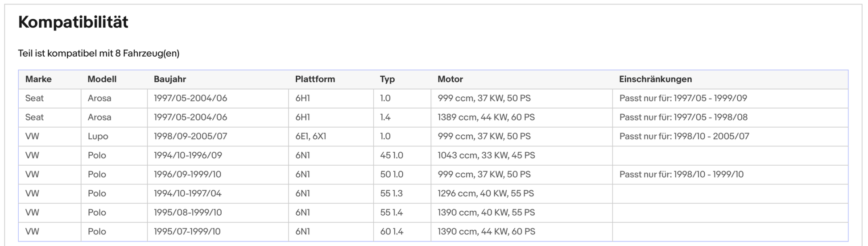868x246 pixels.
Task: Click the 60 1.4 Typ cell
Action: pos(391,232)
